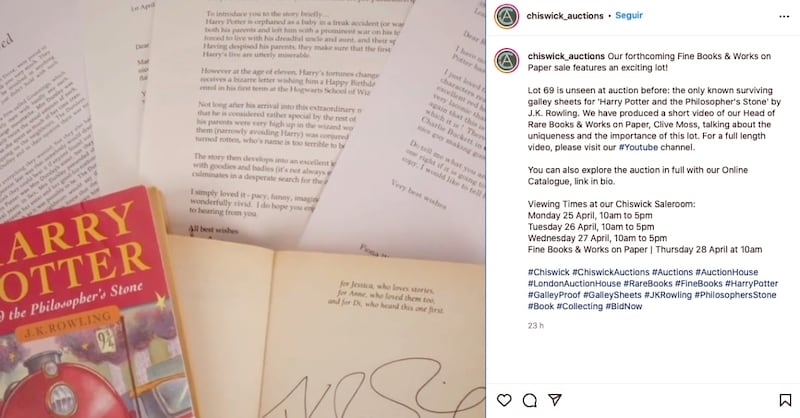
Task: Open chiswick_auctions username in post header
Action: (x=565, y=16)
